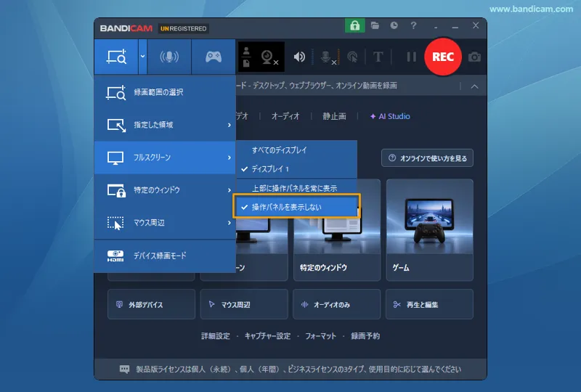Open help via the question mark icon
This screenshot has height=392, width=581.
(x=413, y=25)
